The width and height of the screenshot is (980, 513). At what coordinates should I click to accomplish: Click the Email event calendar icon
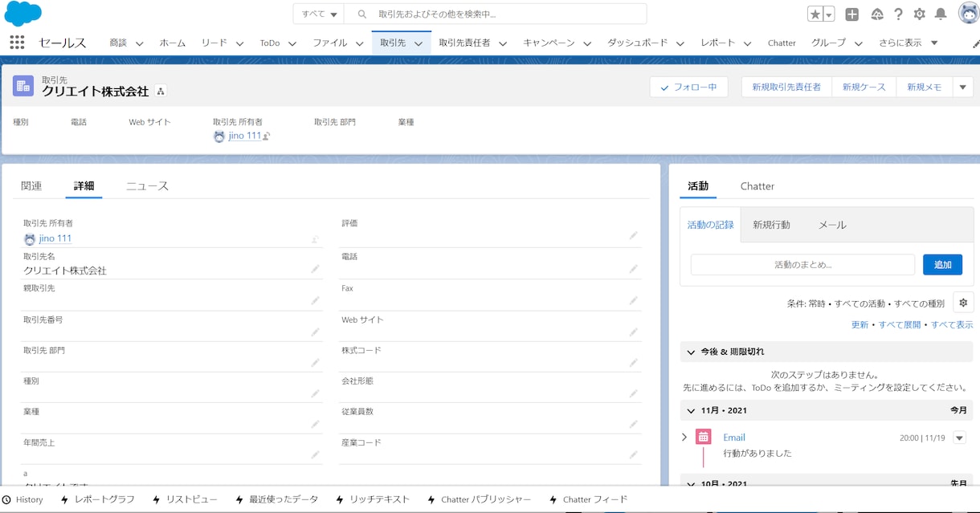tap(704, 438)
